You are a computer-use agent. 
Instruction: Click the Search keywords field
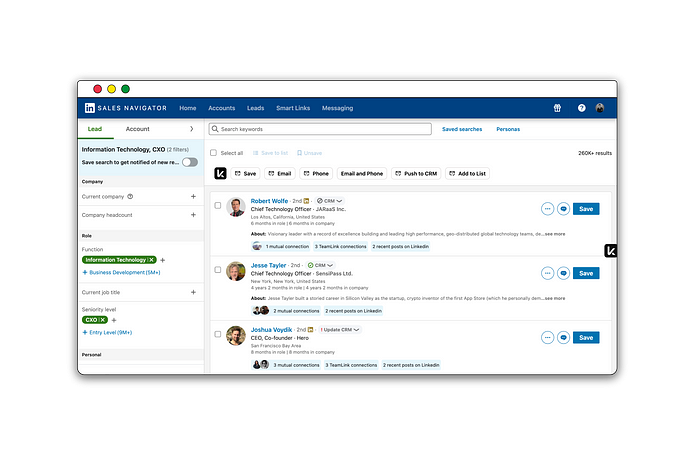320,129
